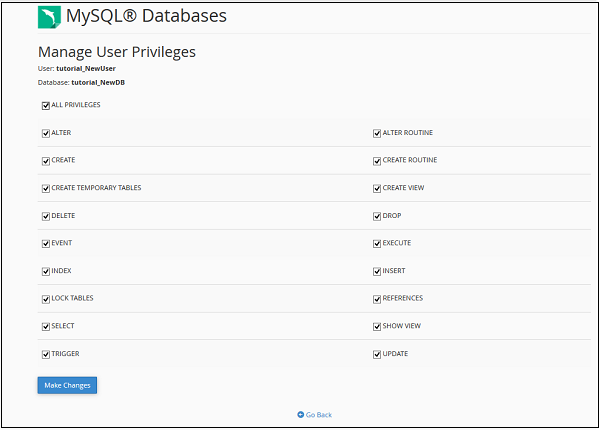Click the Go Back arrow icon
This screenshot has height=430, width=600.
point(300,414)
